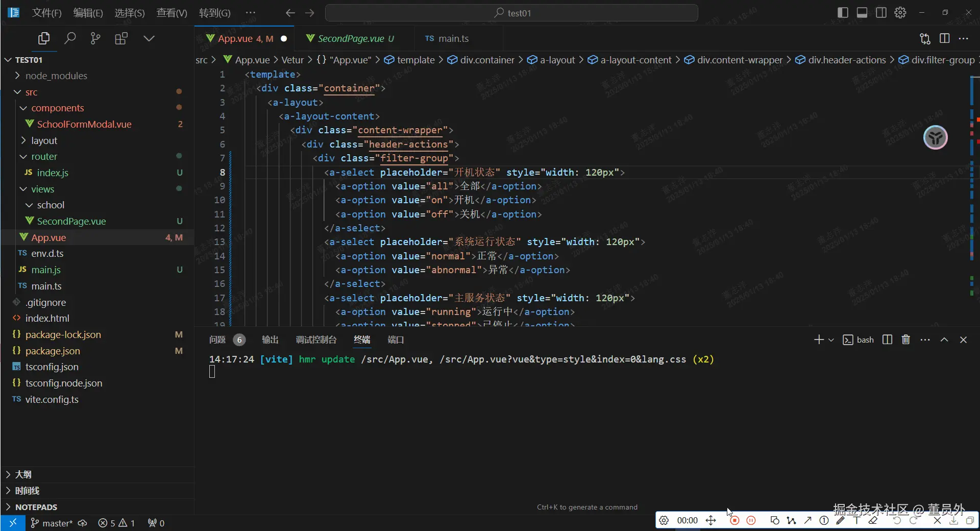Collapse the components folder
Image resolution: width=980 pixels, height=531 pixels.
[57, 108]
